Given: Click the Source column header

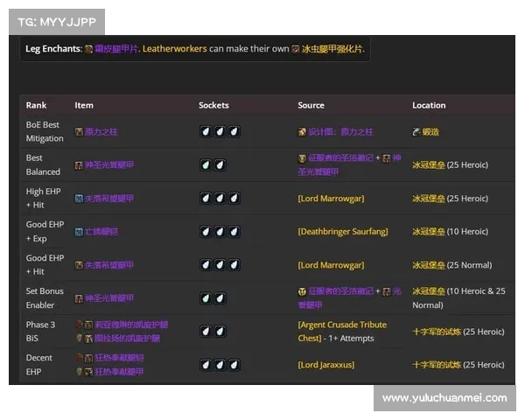Looking at the screenshot, I should 311,106.
